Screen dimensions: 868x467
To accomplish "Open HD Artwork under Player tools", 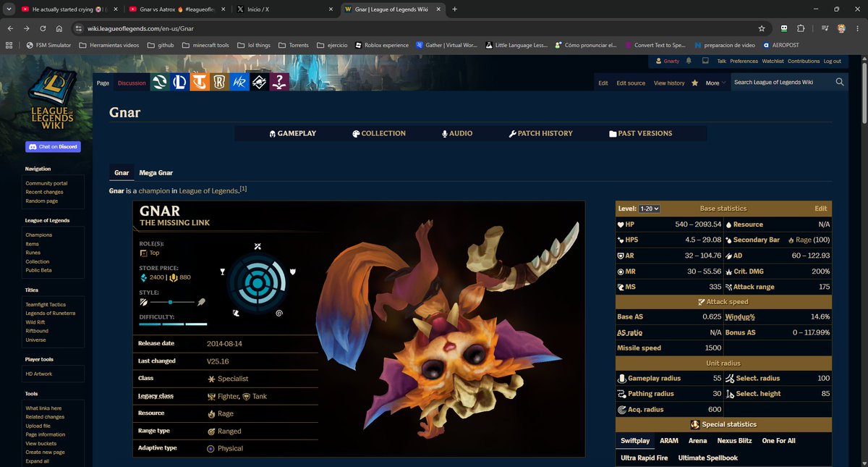I will coord(38,374).
